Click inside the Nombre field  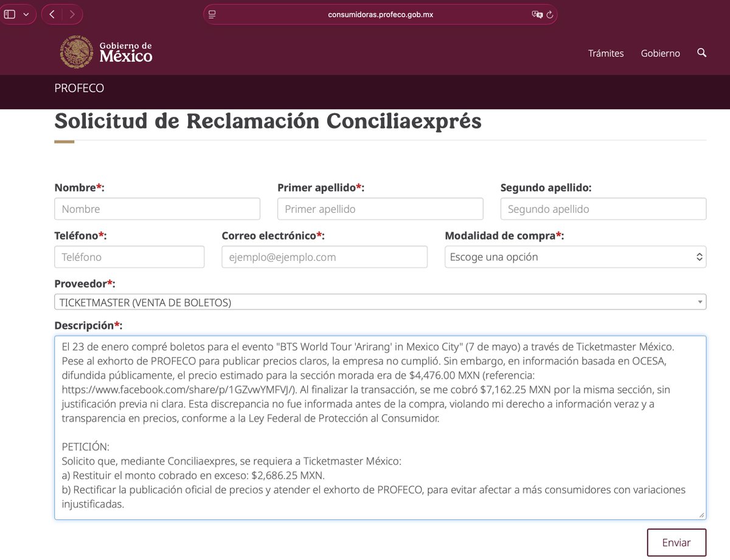click(x=157, y=209)
